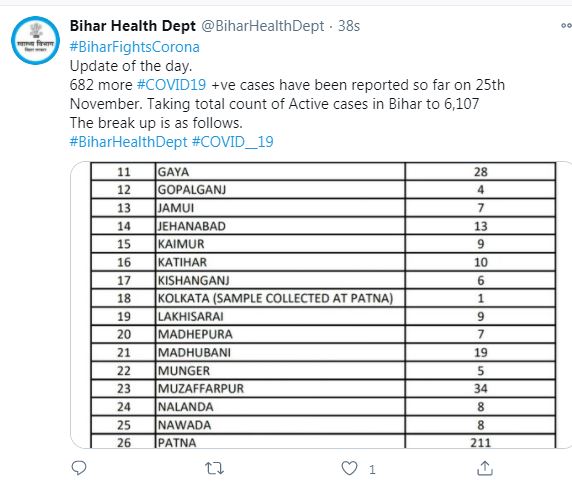Open the Bihar Health Dept display name
Viewport: 572px width, 483px height.
pos(133,26)
